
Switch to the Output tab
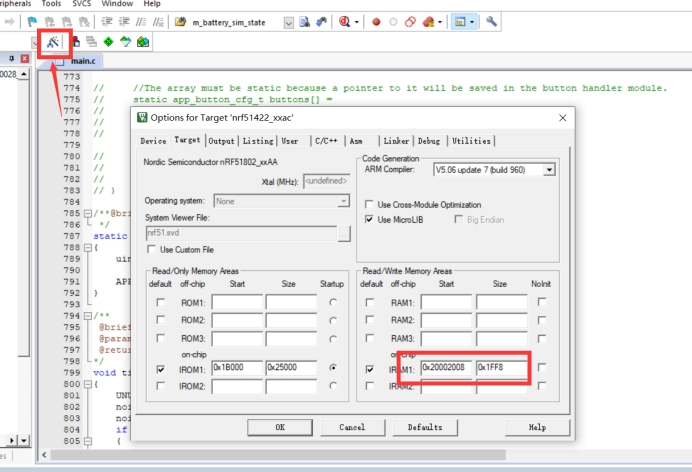(x=221, y=141)
